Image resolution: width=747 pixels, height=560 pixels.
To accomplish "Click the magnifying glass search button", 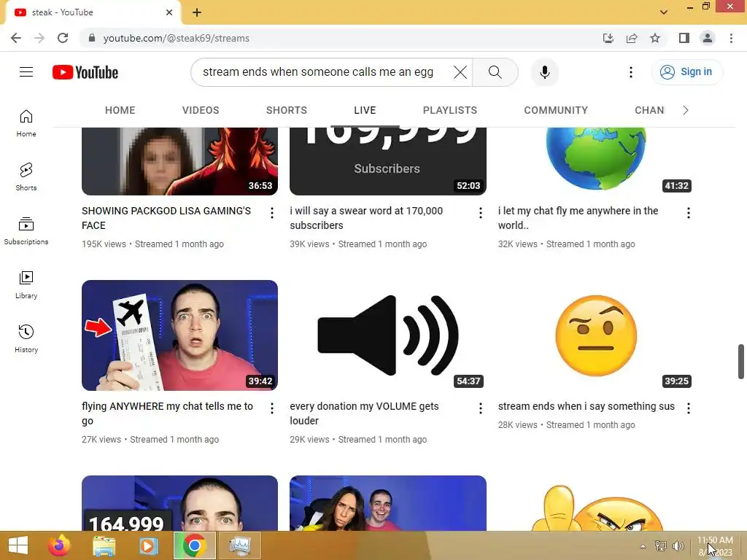I will 495,72.
